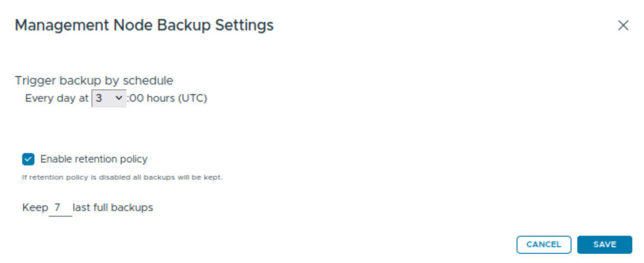The image size is (644, 263).
Task: Toggle the Enable retention policy checkbox
Action: coord(28,159)
